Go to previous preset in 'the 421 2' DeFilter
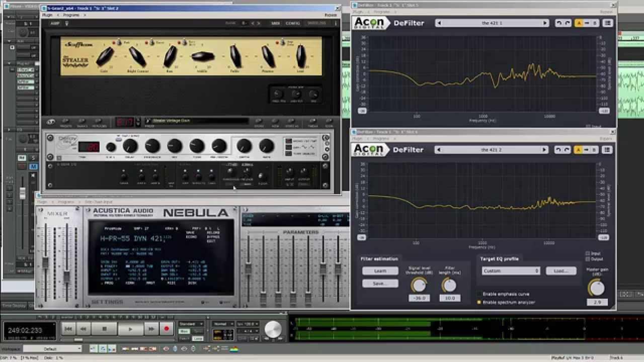 coord(439,150)
